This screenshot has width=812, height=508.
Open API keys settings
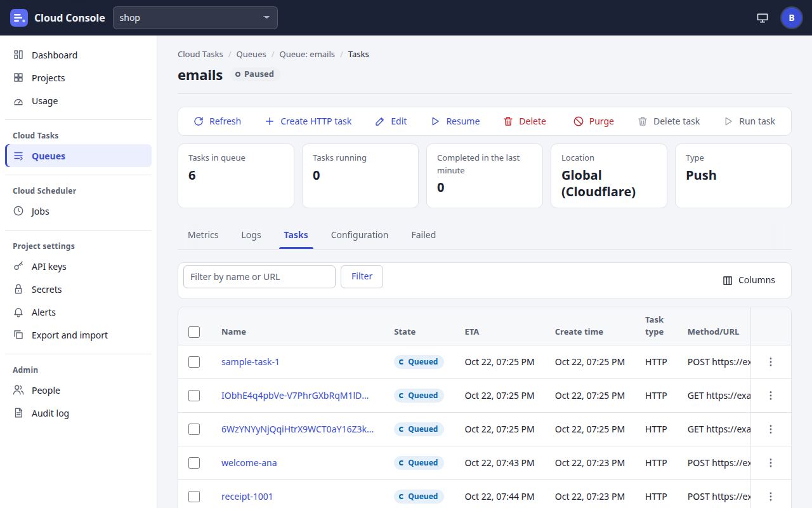tap(78, 267)
